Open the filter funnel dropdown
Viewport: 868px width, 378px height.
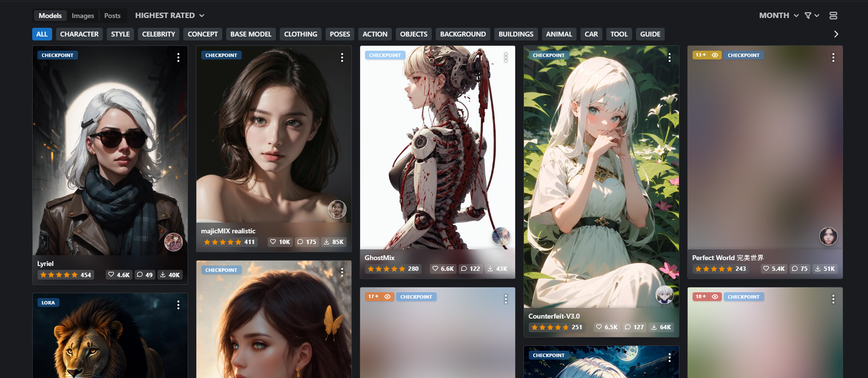pyautogui.click(x=811, y=16)
